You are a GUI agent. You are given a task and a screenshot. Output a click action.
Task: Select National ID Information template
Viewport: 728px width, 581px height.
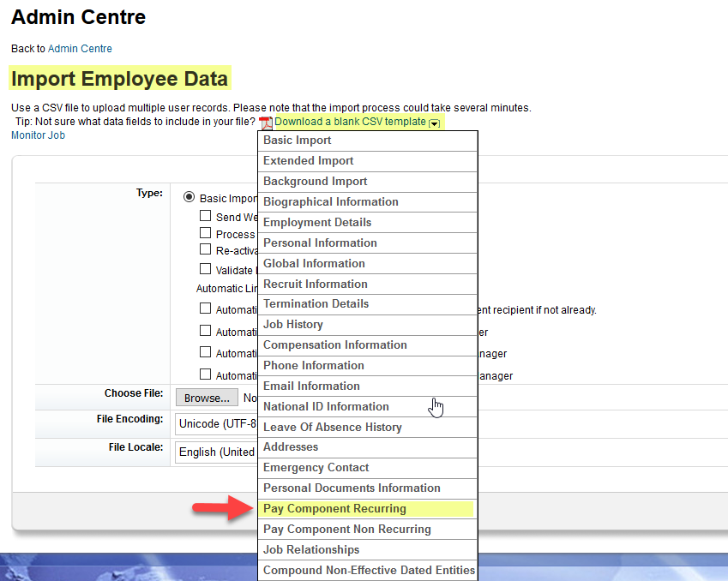(368, 406)
